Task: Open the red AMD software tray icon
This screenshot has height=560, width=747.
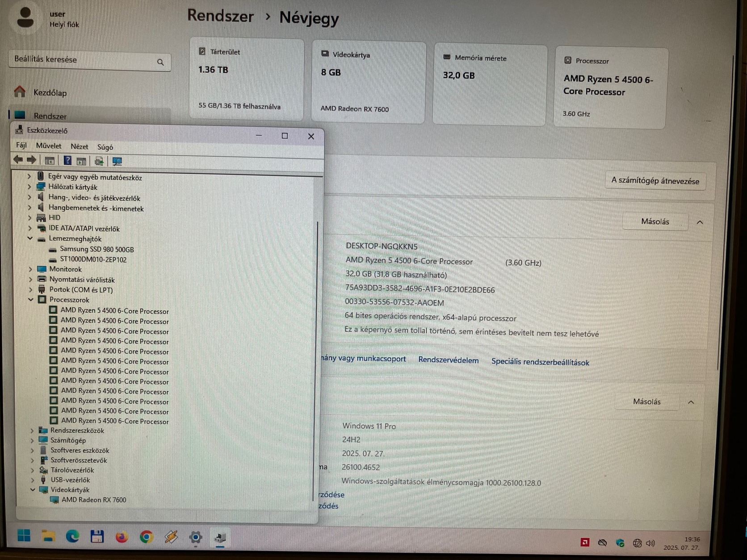Action: [584, 542]
